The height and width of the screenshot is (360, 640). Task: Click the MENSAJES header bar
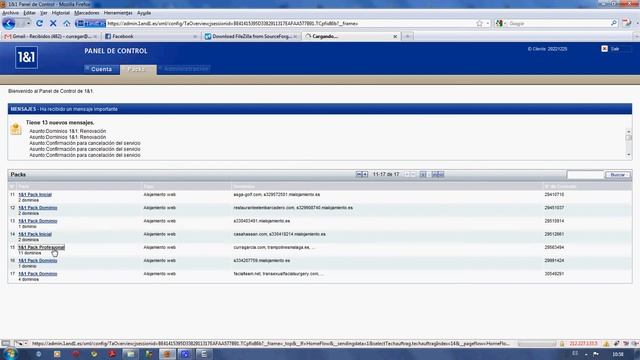(320, 109)
